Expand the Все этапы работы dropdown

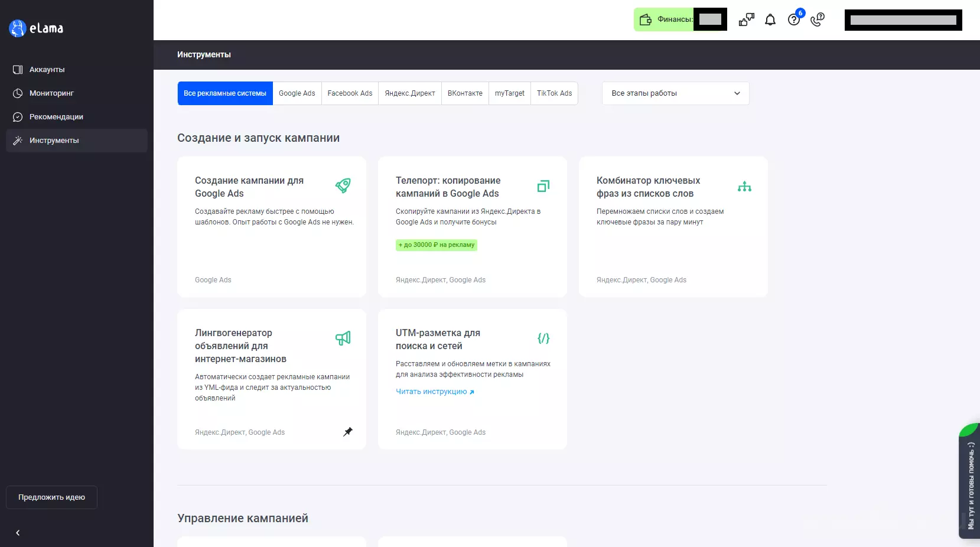[676, 93]
